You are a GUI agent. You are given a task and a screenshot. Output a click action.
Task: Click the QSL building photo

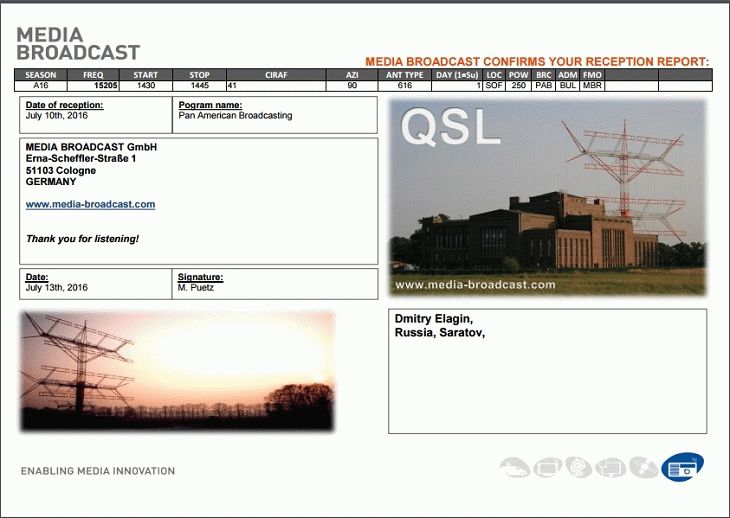(548, 198)
